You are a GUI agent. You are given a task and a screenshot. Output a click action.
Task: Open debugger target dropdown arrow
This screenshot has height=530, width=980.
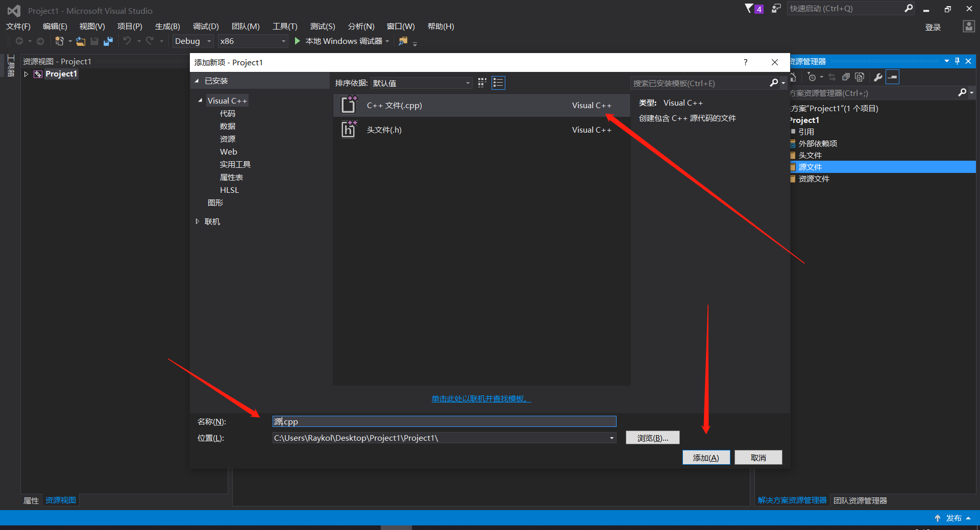pyautogui.click(x=387, y=41)
